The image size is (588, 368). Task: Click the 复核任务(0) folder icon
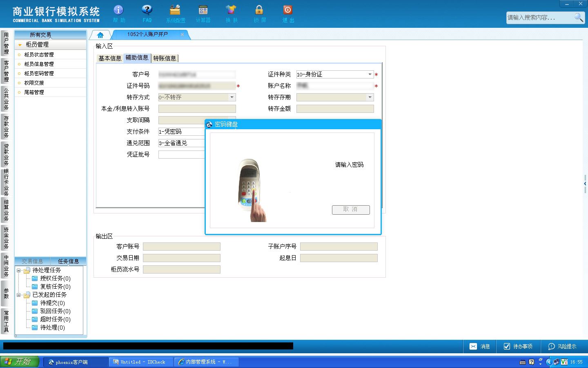click(35, 287)
